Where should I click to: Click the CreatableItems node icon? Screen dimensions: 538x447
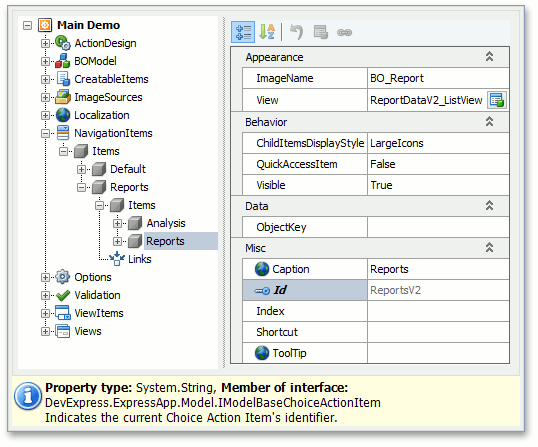point(63,79)
